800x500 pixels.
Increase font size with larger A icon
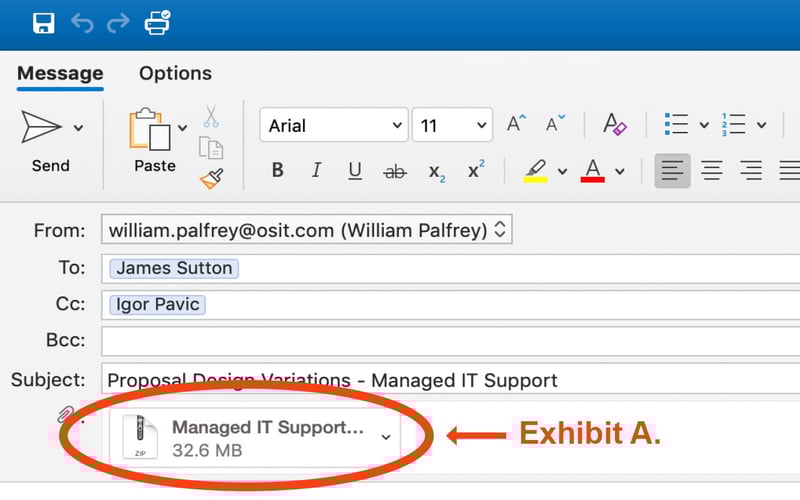[x=516, y=124]
